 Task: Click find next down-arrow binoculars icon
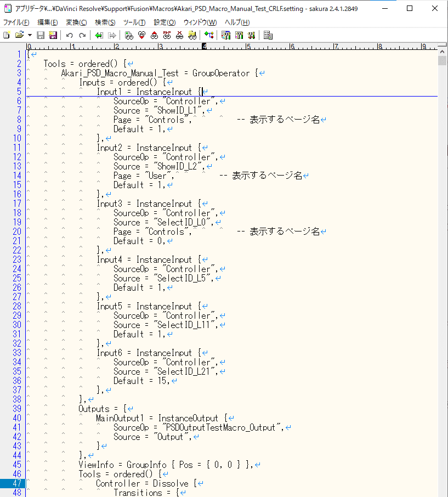point(141,35)
